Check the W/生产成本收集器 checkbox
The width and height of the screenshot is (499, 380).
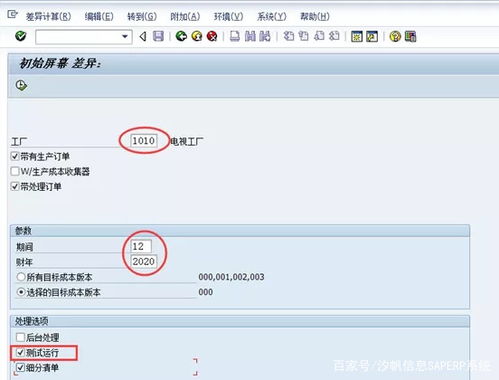tap(15, 171)
